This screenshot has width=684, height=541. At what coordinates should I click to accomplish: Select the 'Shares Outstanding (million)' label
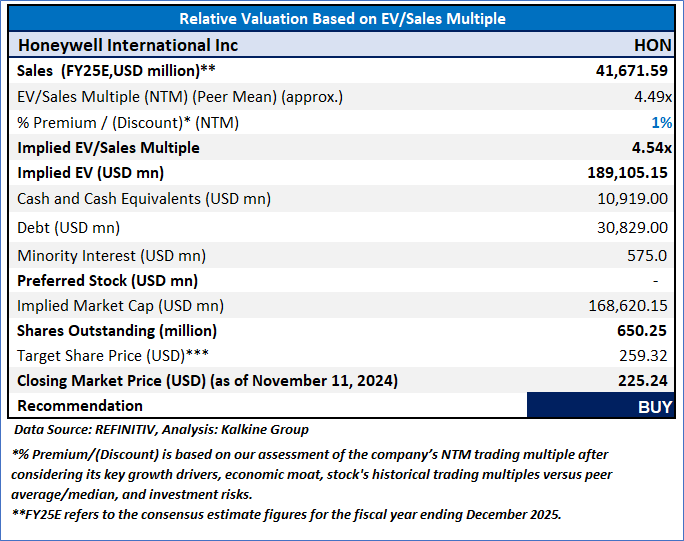click(x=117, y=331)
